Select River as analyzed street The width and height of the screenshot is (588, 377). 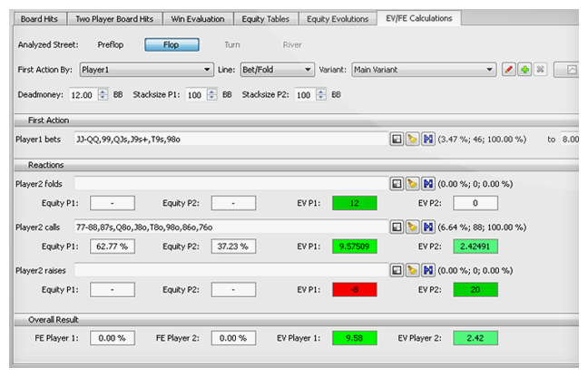click(292, 45)
